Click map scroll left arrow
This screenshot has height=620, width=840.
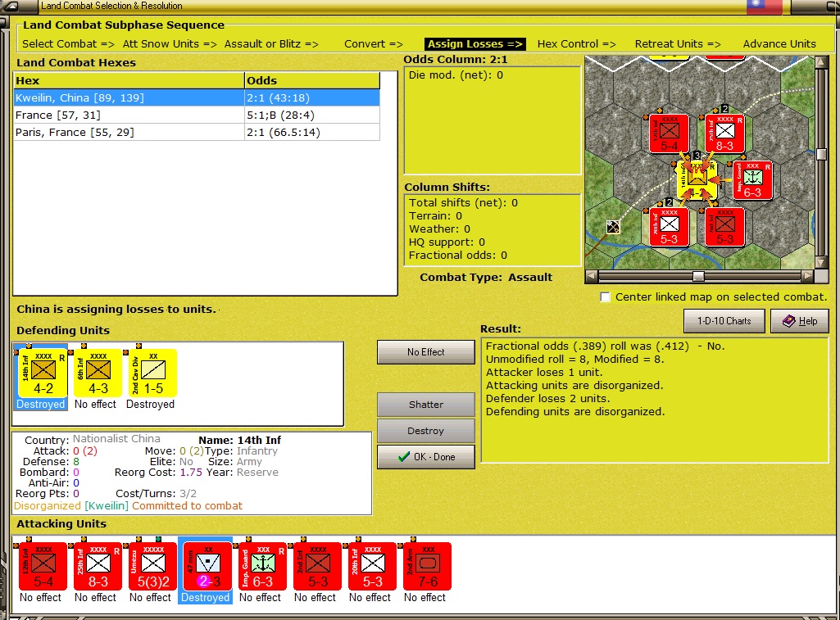[591, 276]
